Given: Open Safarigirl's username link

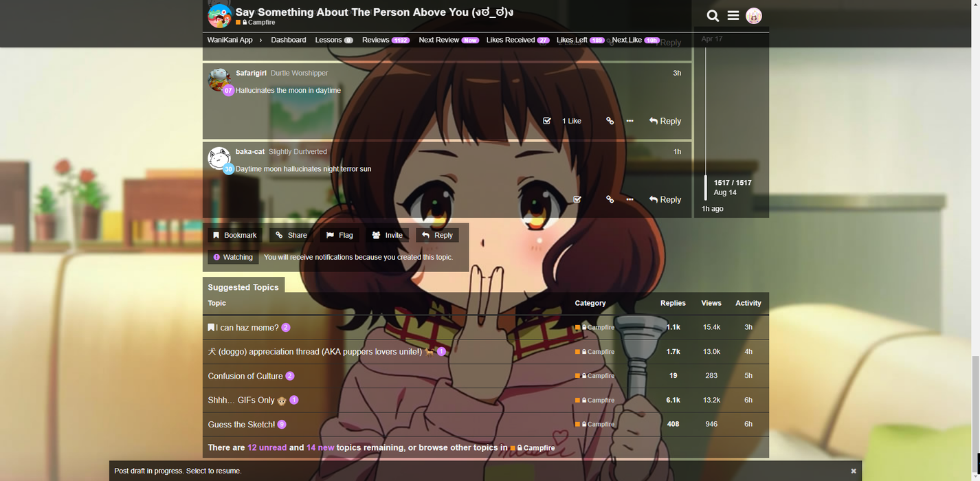Looking at the screenshot, I should [x=251, y=73].
